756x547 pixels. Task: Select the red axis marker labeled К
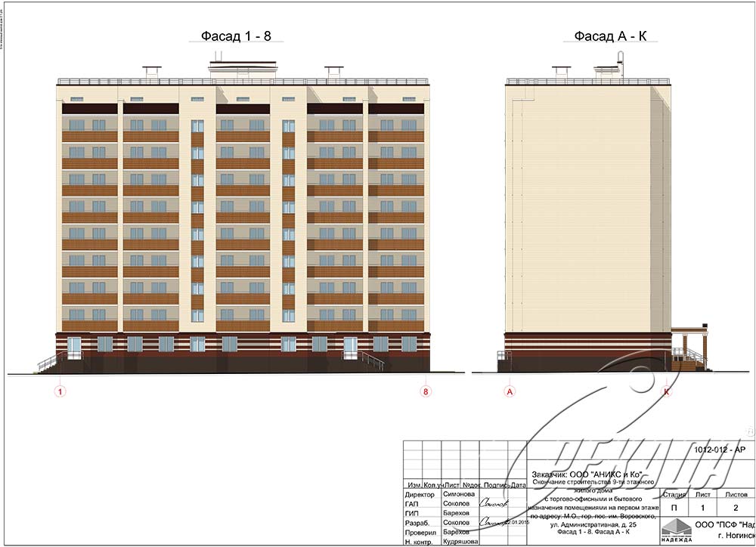(x=666, y=391)
